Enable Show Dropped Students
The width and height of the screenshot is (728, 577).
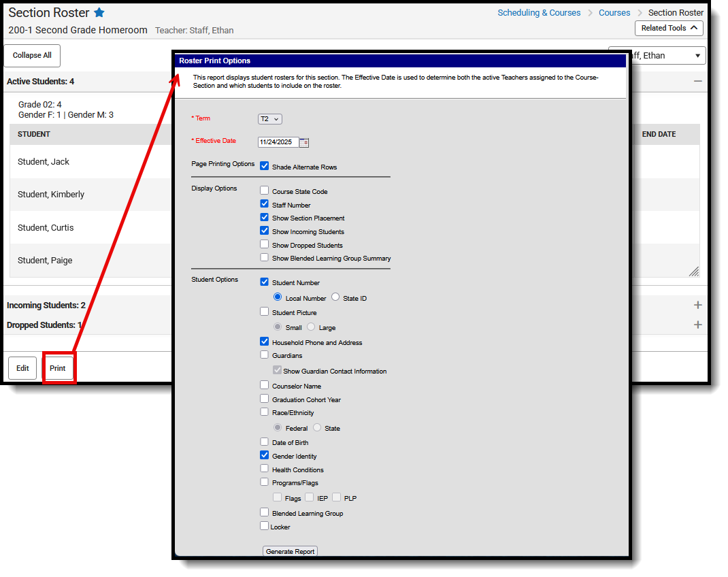(264, 245)
